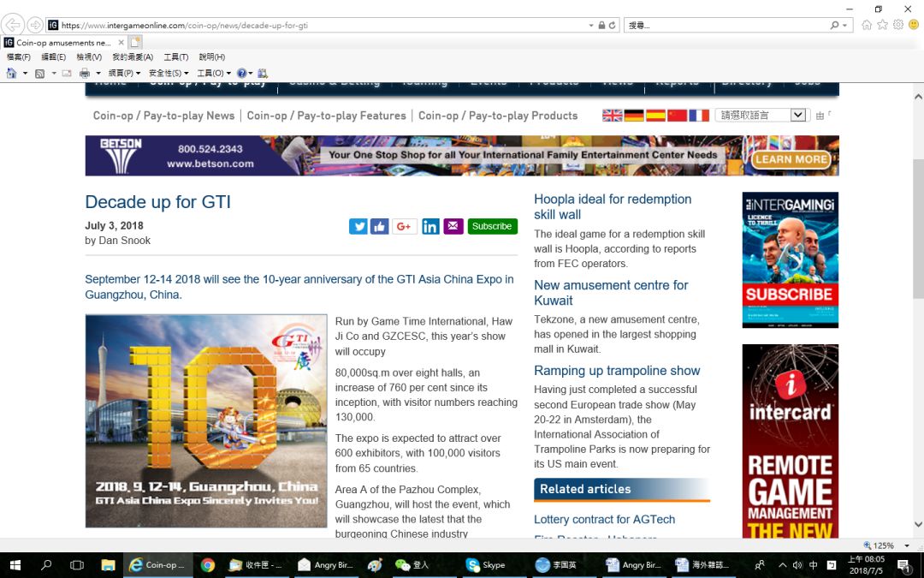Open Coin-op / Pay-to-play Products link
Screen dimensions: 924x578
(x=498, y=116)
